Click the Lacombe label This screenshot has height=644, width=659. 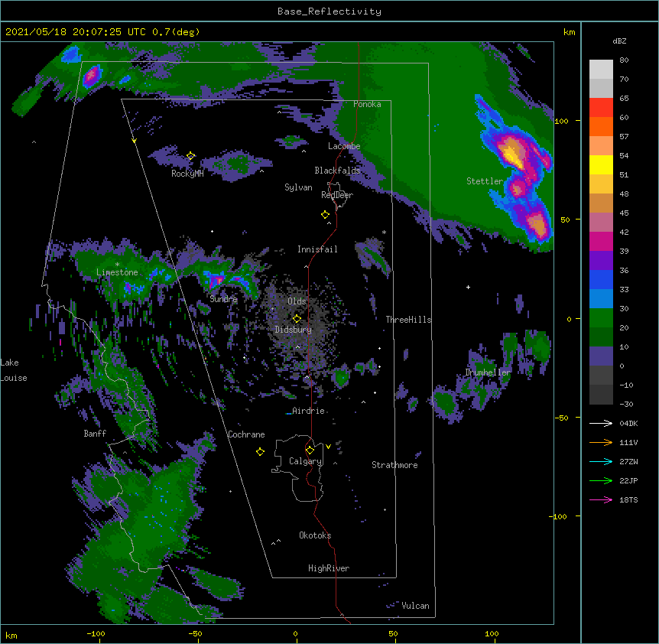(344, 146)
